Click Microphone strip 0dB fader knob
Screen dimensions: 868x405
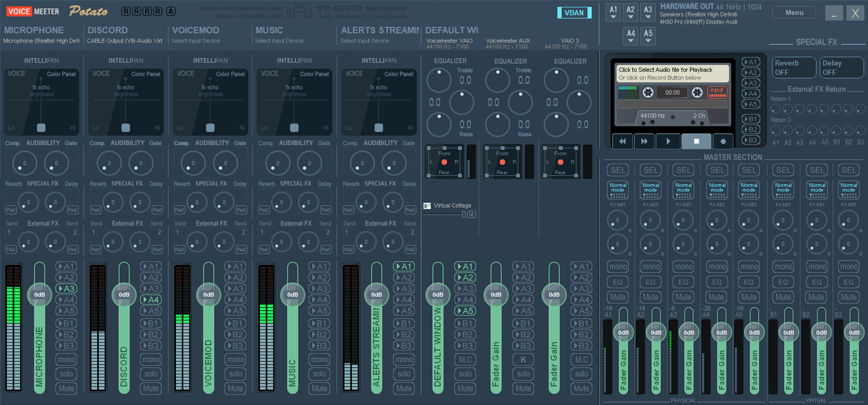click(x=39, y=294)
